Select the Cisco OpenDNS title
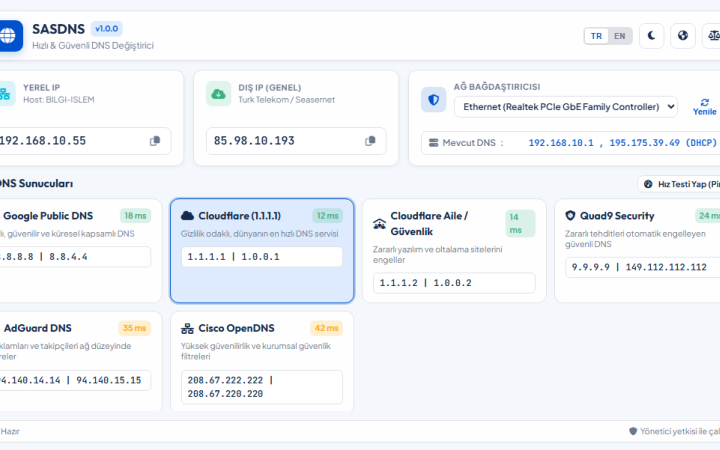The height and width of the screenshot is (450, 720). point(236,328)
